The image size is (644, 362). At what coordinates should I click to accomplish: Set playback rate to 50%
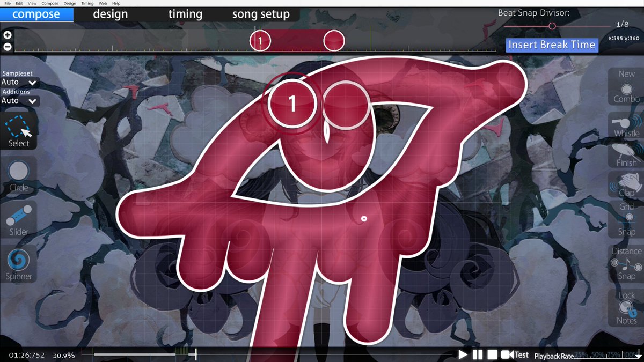tap(597, 355)
